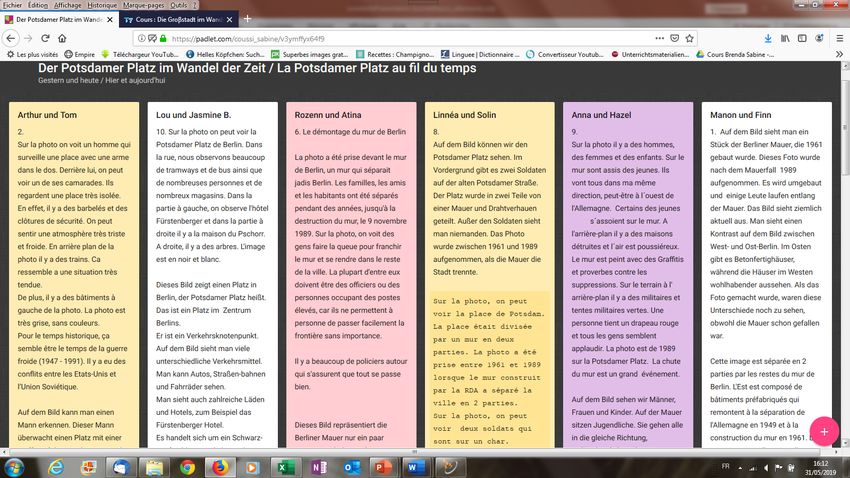Open PowerPoint from the taskbar

click(383, 467)
